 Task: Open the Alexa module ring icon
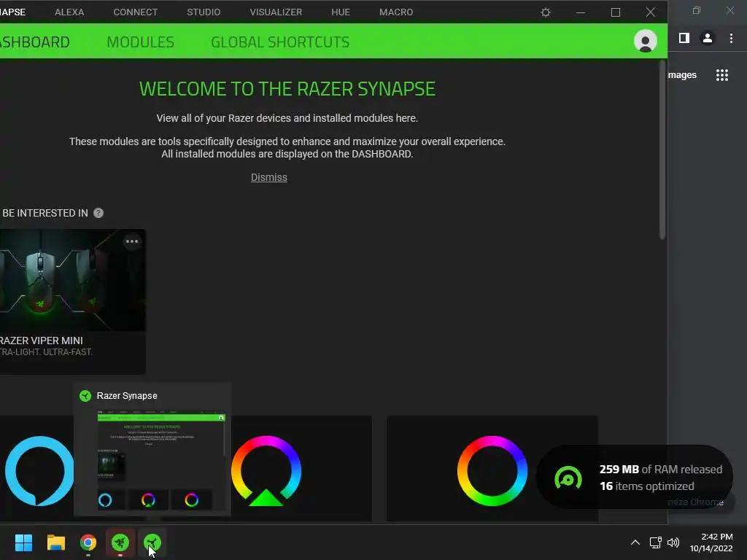[x=39, y=470]
